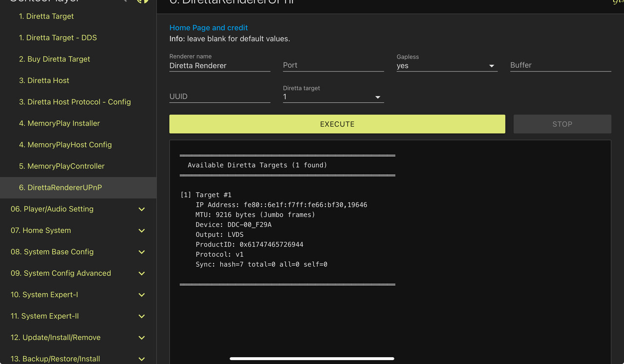The height and width of the screenshot is (364, 624).
Task: Click the STOP button
Action: point(562,124)
